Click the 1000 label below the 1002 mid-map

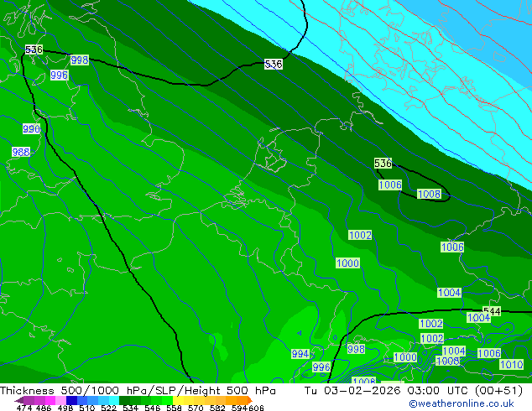point(347,263)
